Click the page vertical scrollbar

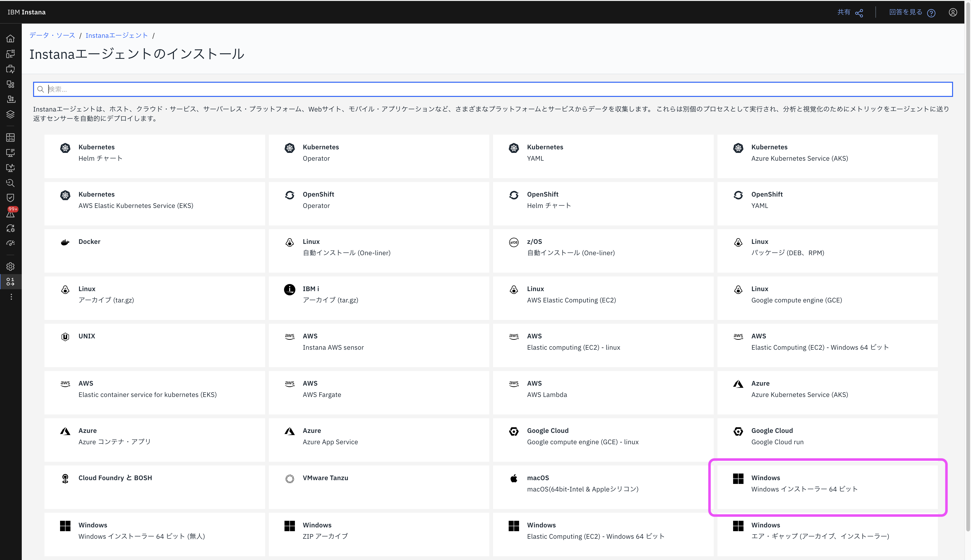[x=967, y=269]
